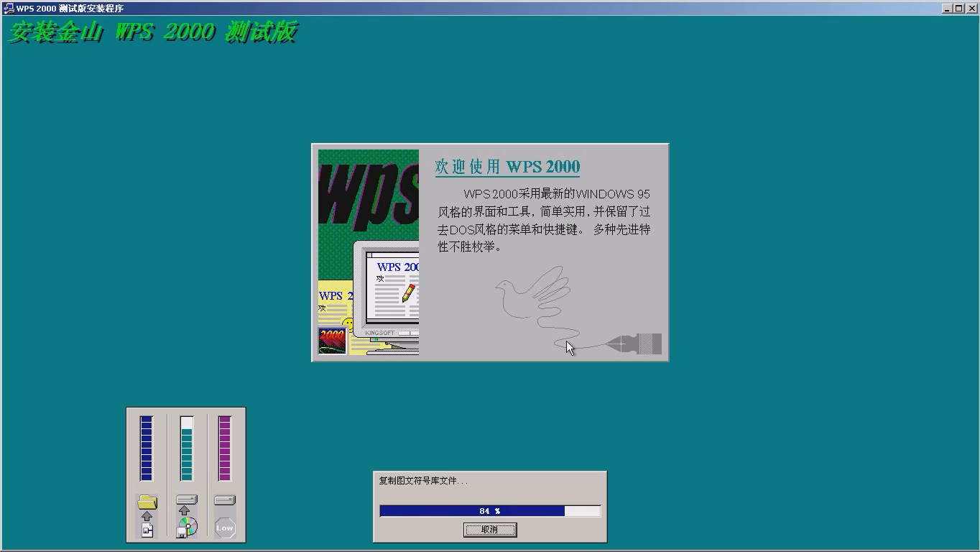Click the blue vertical gauge above the folder
The image size is (980, 552).
[147, 448]
